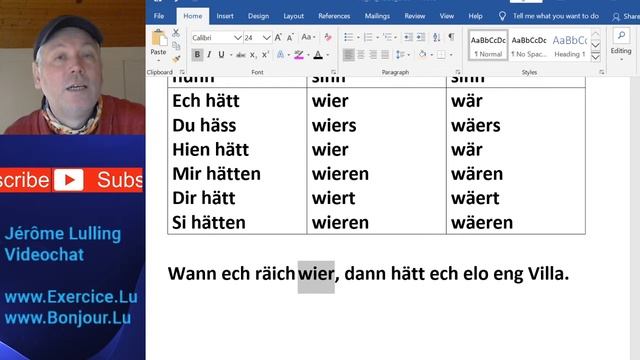This screenshot has width=640, height=360.
Task: Copy selection using Copy icon
Action: click(176, 46)
